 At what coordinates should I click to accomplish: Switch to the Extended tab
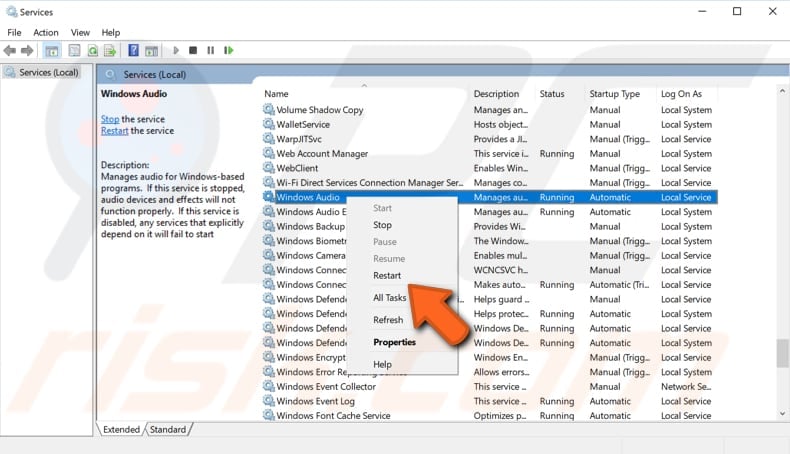pos(121,429)
